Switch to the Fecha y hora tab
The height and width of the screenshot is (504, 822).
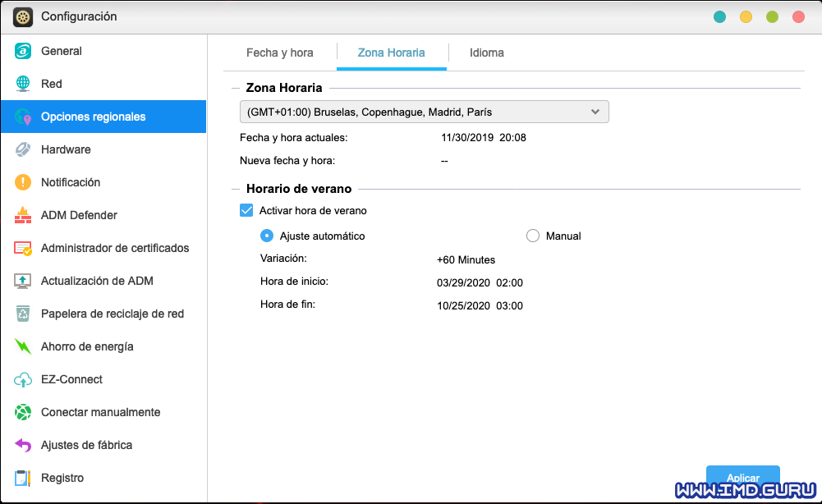[x=279, y=53]
